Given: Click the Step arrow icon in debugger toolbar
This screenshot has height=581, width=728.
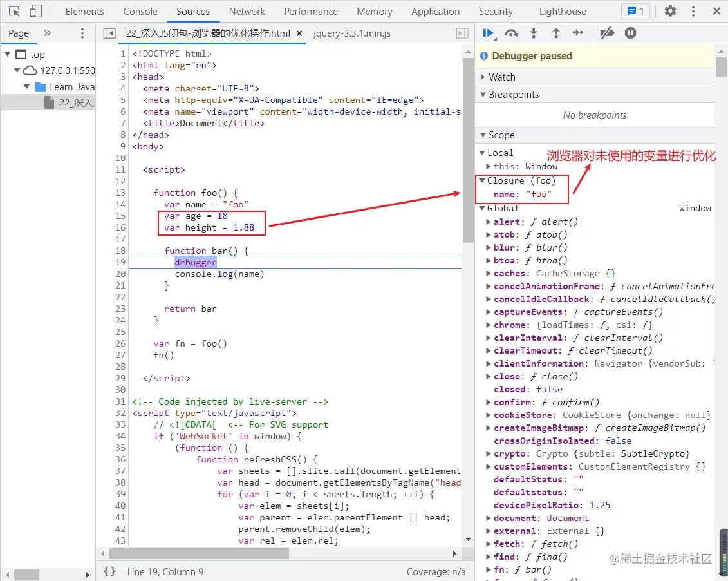Looking at the screenshot, I should tap(578, 33).
